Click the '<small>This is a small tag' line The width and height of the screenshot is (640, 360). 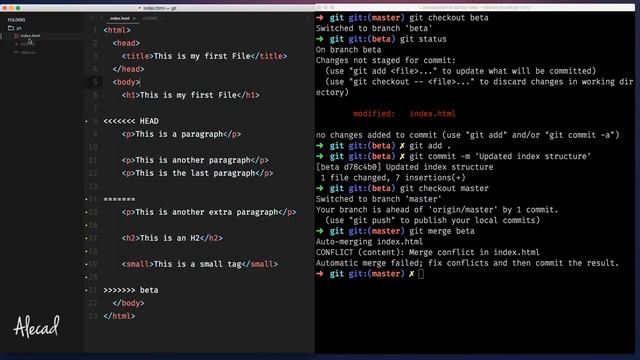[200, 264]
